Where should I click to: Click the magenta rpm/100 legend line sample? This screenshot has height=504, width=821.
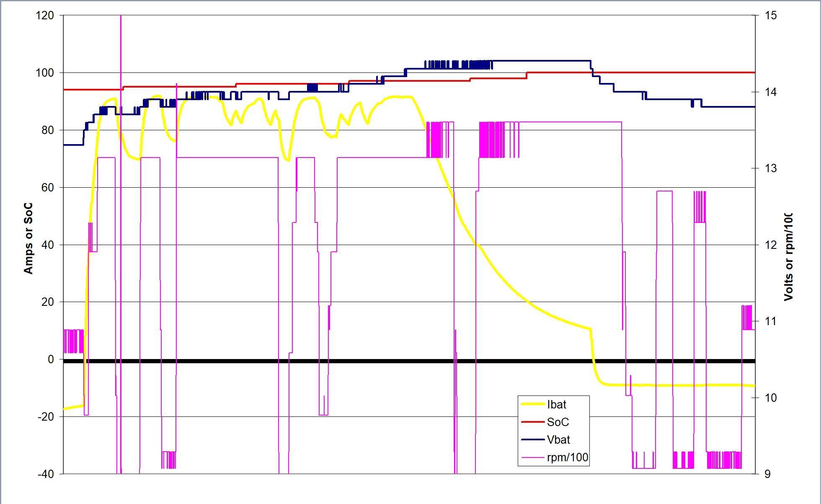coord(532,457)
